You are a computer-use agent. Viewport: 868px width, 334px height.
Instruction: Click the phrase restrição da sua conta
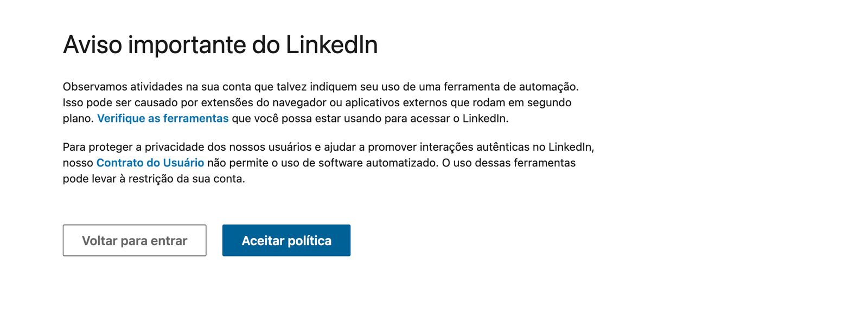[x=187, y=179]
